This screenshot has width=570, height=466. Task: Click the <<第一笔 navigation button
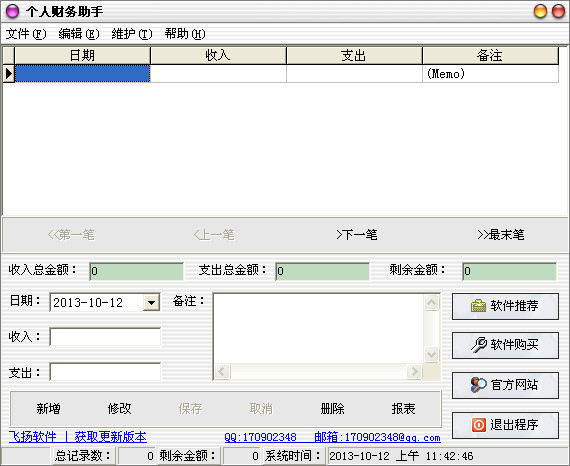click(x=71, y=235)
